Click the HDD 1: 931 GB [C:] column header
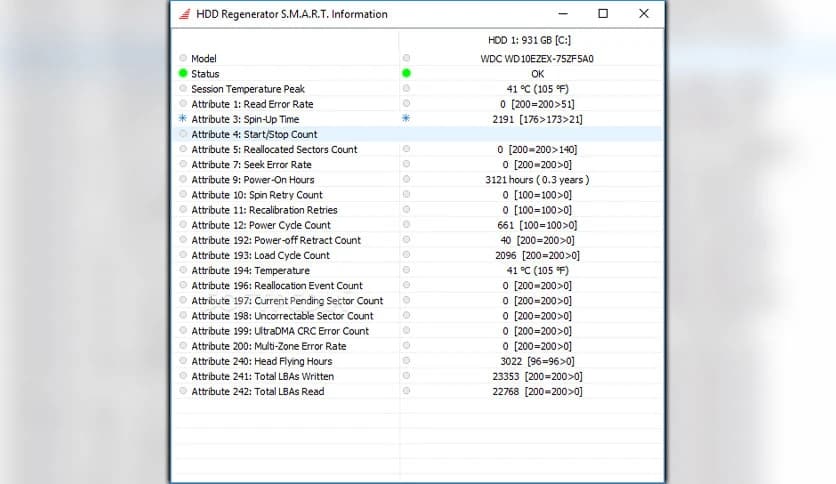Viewport: 836px width, 484px height. pyautogui.click(x=529, y=41)
